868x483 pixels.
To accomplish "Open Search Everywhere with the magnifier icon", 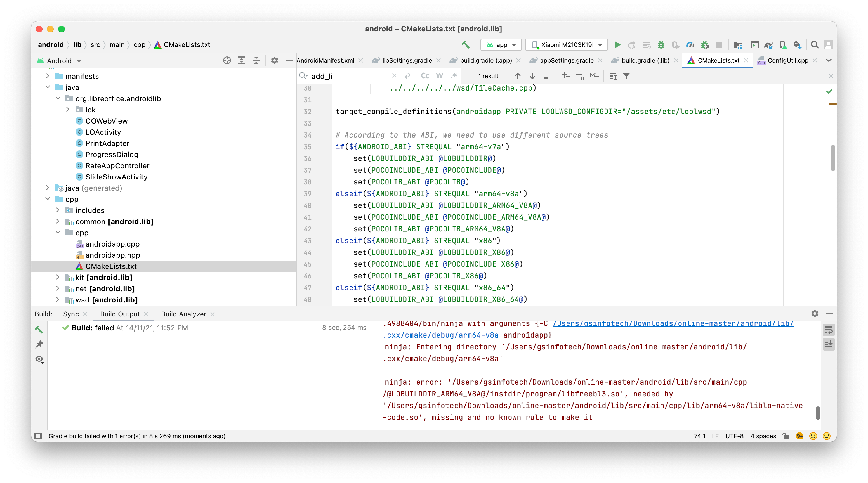I will point(815,44).
